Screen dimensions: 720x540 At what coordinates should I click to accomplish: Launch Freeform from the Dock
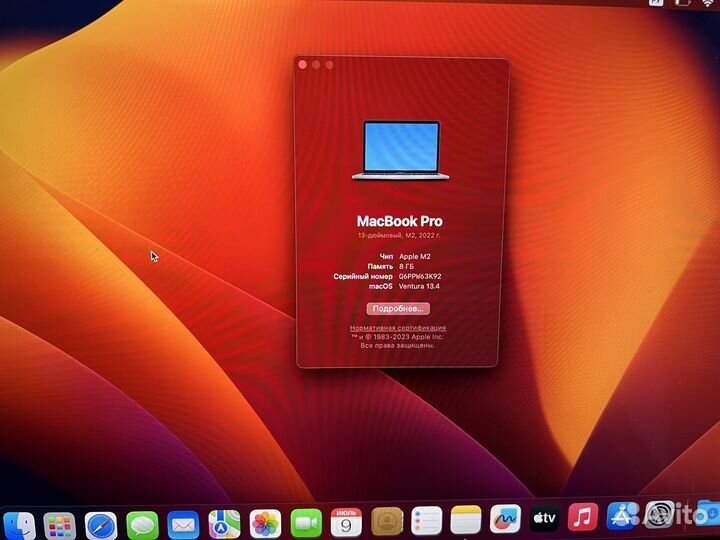click(505, 519)
